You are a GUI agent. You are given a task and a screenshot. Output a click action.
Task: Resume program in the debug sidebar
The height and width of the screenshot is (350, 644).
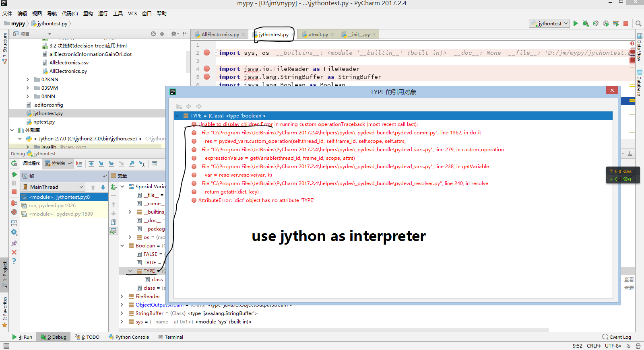tap(14, 174)
